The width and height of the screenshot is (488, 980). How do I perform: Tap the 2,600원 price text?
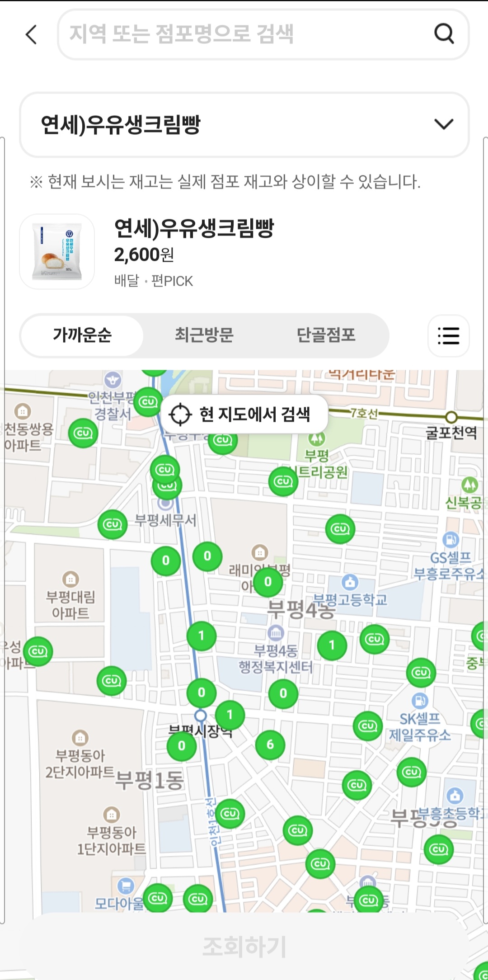pos(144,255)
